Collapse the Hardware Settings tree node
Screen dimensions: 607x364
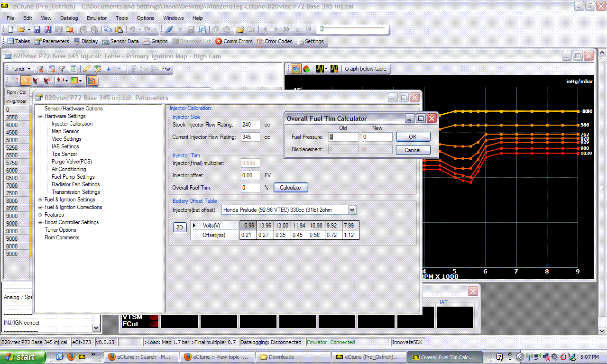[40, 116]
